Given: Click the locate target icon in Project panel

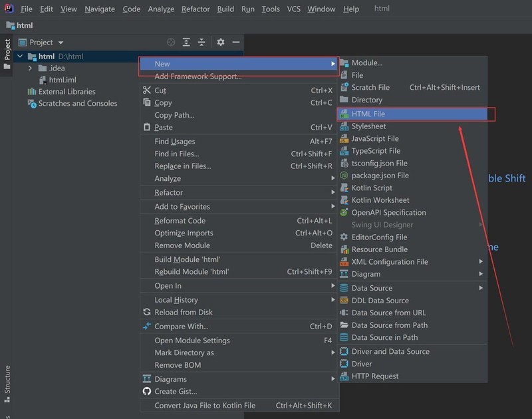Looking at the screenshot, I should [171, 42].
